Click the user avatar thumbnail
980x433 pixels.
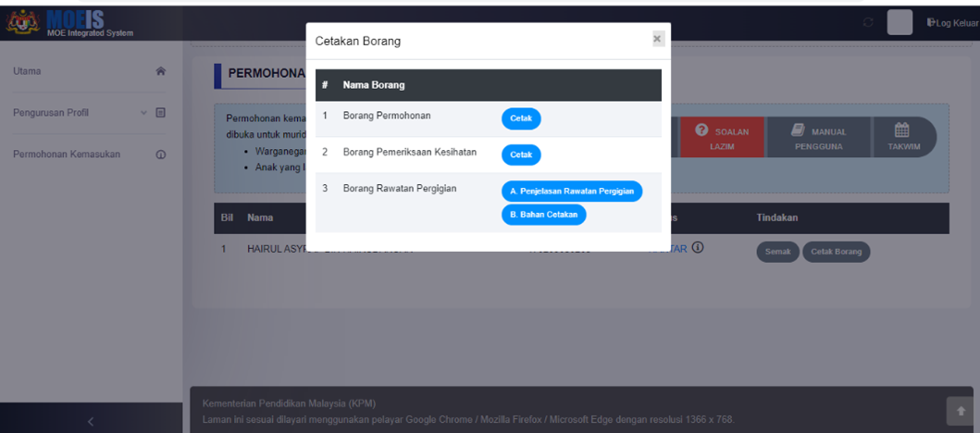tap(899, 22)
